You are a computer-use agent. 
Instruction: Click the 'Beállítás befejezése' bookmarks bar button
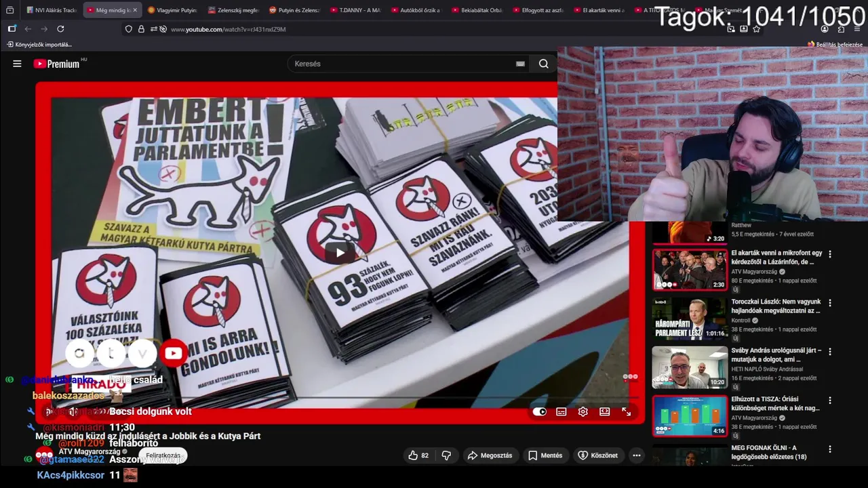pos(835,44)
